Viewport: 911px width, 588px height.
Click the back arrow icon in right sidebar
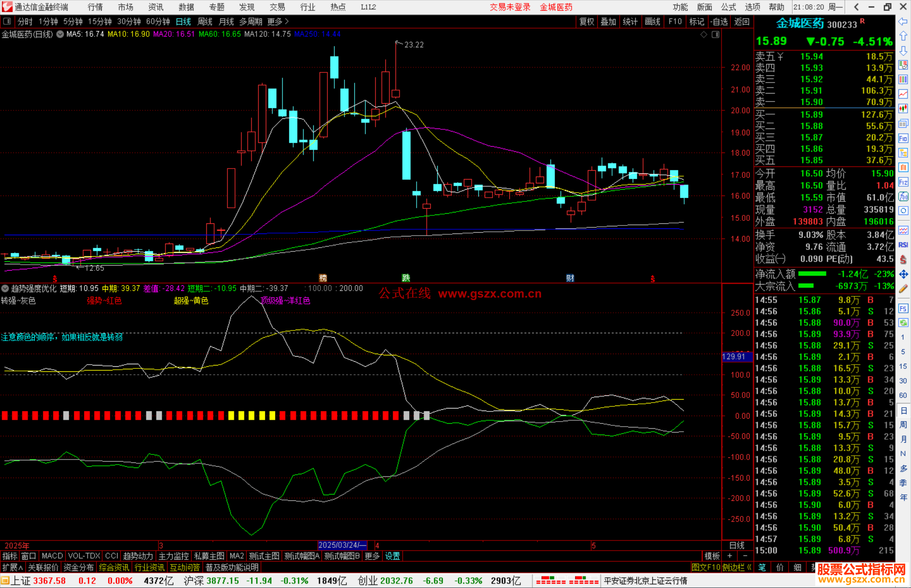point(903,21)
